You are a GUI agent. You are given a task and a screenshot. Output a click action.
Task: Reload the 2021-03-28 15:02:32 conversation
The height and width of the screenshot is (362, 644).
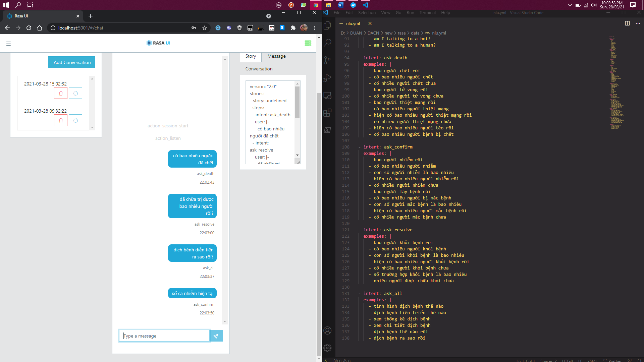(x=75, y=94)
